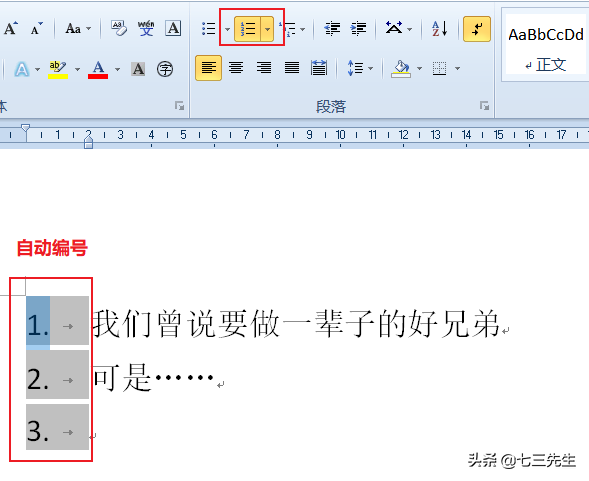Click the Grow Font icon

[11, 29]
